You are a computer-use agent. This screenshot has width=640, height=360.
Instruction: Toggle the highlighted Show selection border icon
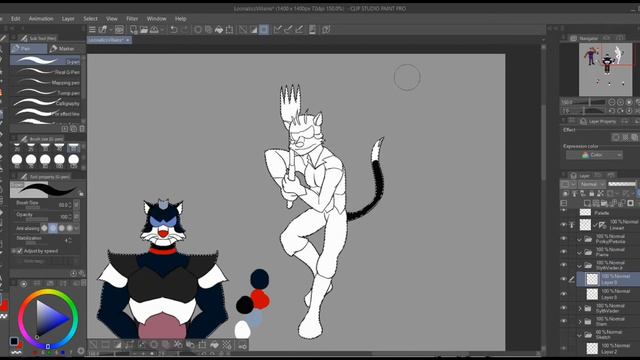(x=264, y=29)
